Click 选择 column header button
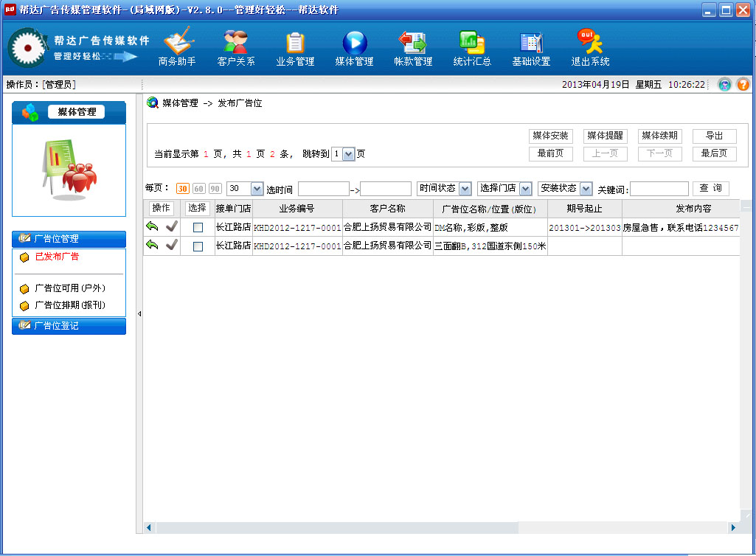 point(197,208)
